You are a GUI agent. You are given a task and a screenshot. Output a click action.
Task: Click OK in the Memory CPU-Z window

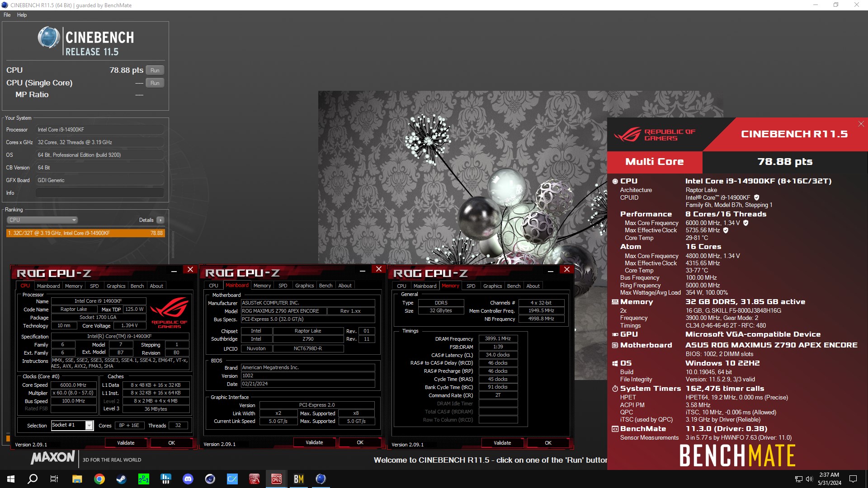click(548, 443)
